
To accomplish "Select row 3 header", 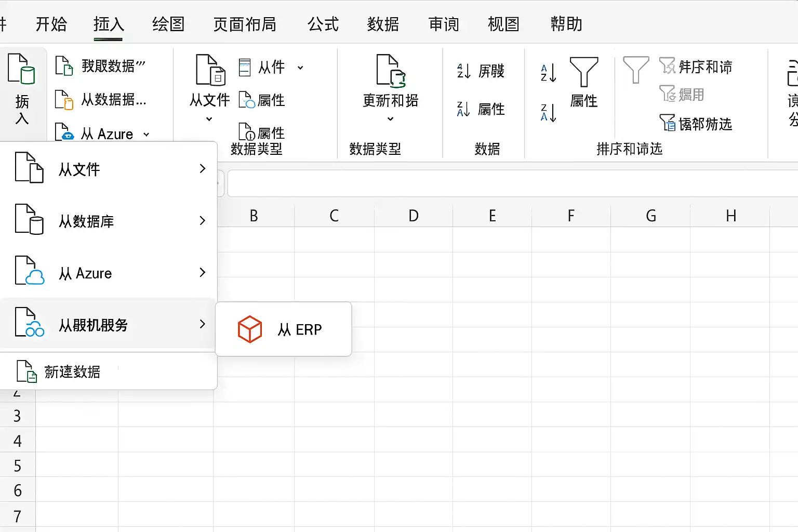I will click(x=18, y=416).
